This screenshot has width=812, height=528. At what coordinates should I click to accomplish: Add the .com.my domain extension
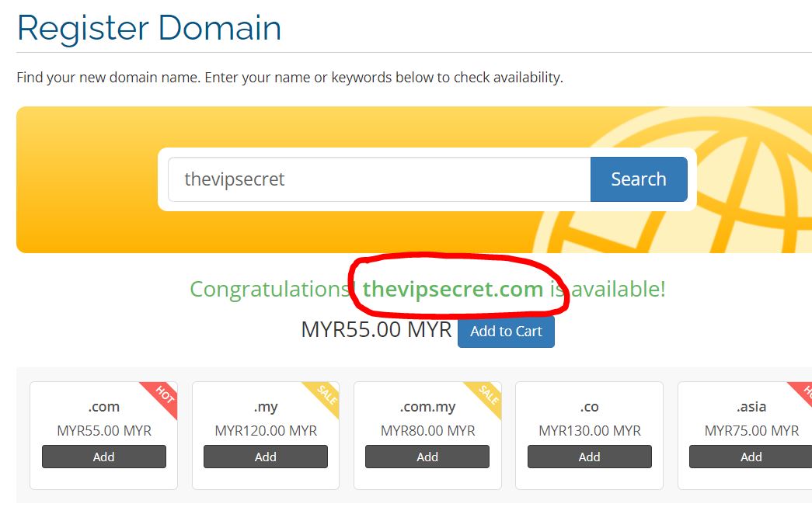coord(427,457)
